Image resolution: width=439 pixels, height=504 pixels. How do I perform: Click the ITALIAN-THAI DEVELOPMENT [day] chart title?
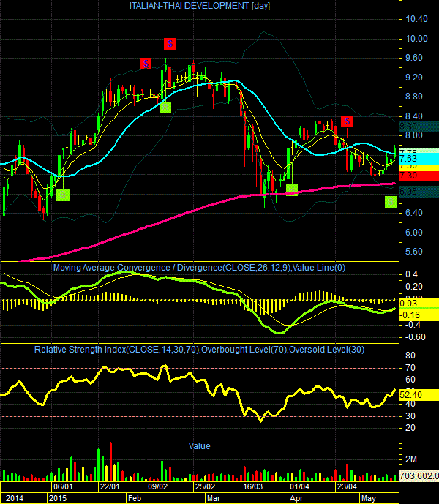200,6
